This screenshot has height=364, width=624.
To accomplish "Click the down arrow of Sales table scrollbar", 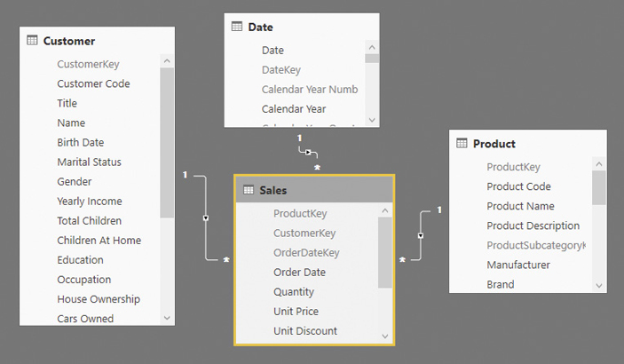I will [x=385, y=336].
